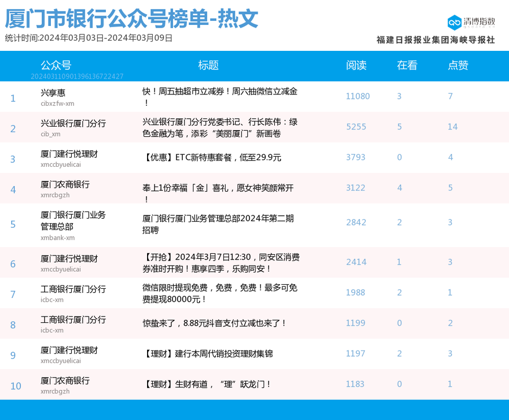Click the account name 兴享惠
The image size is (509, 420).
click(53, 93)
